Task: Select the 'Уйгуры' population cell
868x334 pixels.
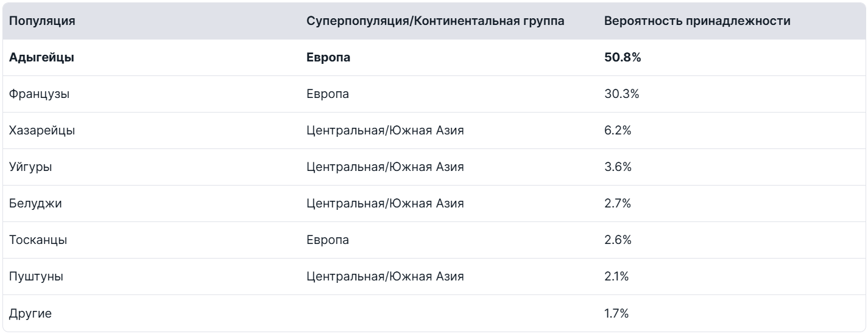Action: pyautogui.click(x=30, y=167)
